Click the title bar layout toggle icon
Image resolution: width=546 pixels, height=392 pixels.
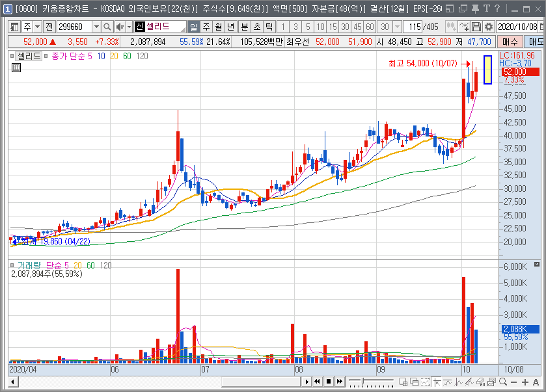pos(450,8)
